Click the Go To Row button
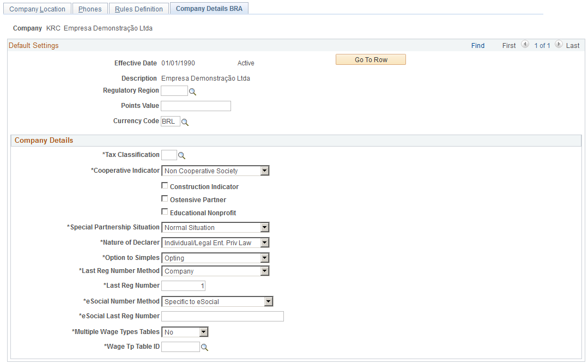 [371, 59]
